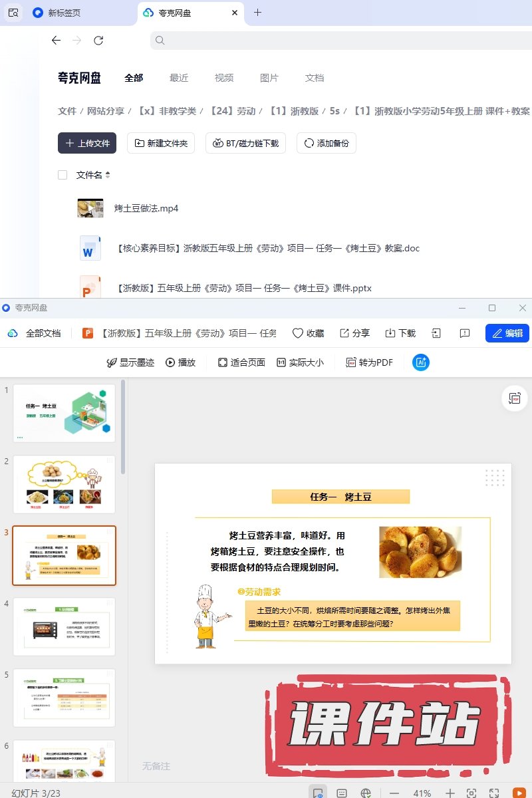
Task: Click the 分享 share icon
Action: pos(344,333)
